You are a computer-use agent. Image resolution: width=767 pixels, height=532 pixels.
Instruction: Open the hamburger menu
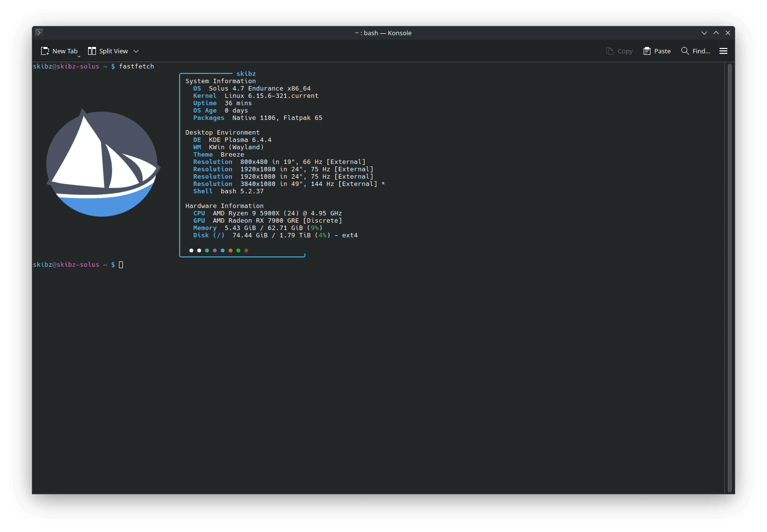tap(723, 51)
